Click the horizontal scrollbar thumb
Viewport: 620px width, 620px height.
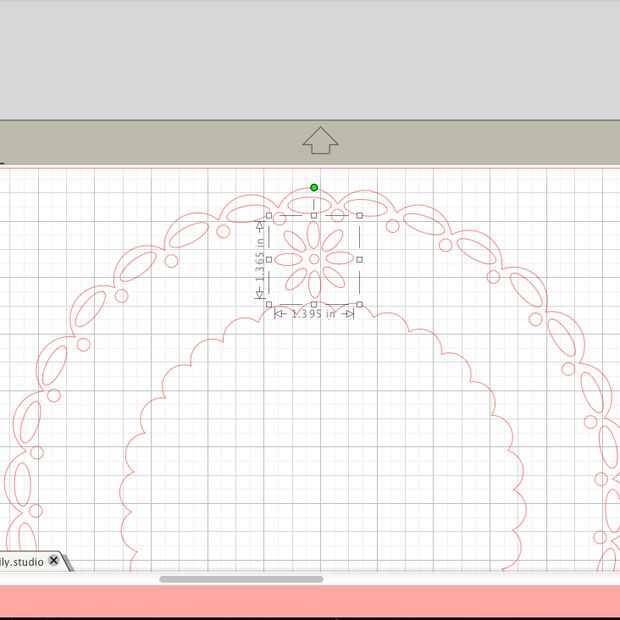click(x=241, y=579)
